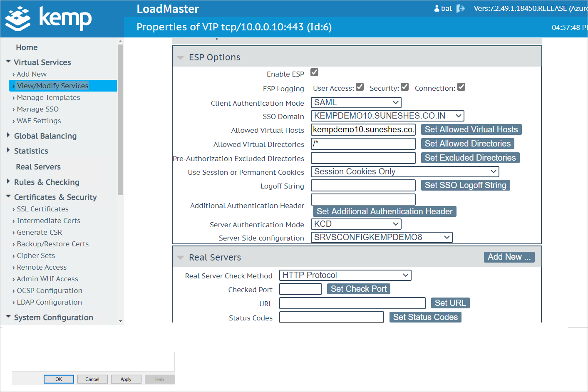This screenshot has width=588, height=392.
Task: Disable Security under ESP Logging
Action: pyautogui.click(x=404, y=87)
